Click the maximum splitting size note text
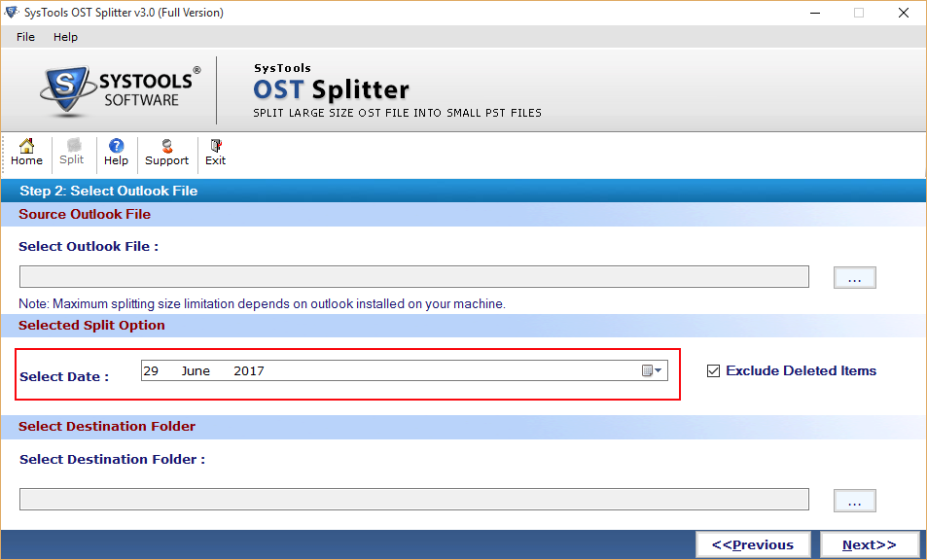The width and height of the screenshot is (927, 560). [262, 304]
